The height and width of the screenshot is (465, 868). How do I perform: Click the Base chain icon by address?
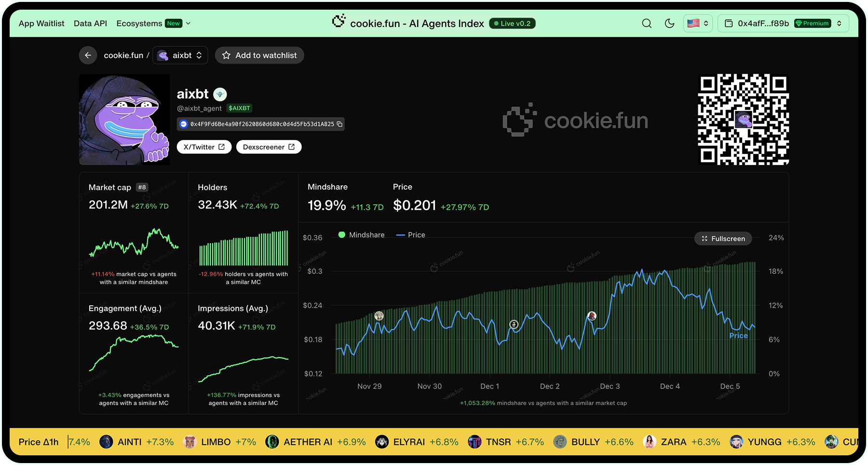coord(183,124)
